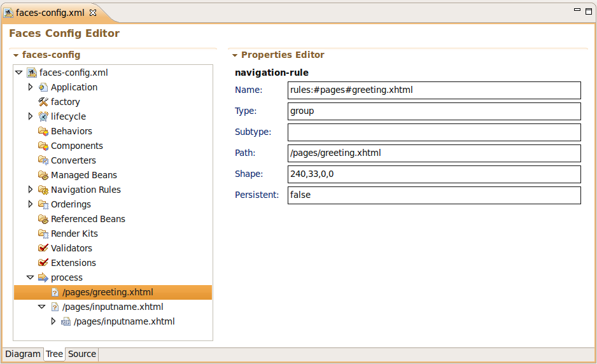The height and width of the screenshot is (364, 597).
Task: Click the lifecycle node icon
Action: tap(43, 116)
